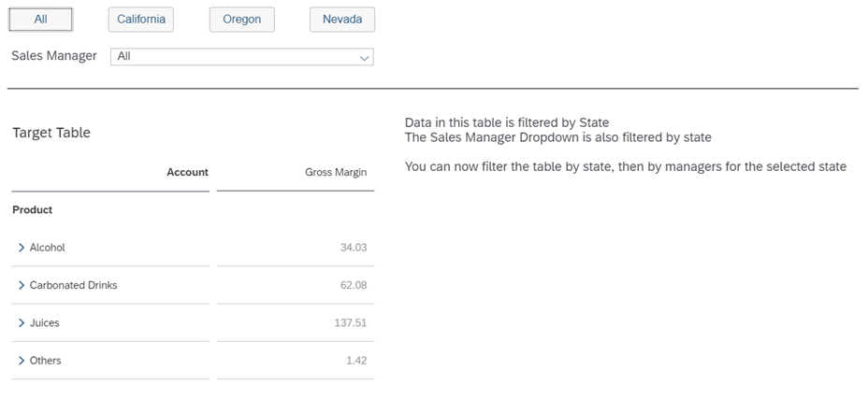
Task: Expand the Alcohol product row chevron
Action: 22,248
